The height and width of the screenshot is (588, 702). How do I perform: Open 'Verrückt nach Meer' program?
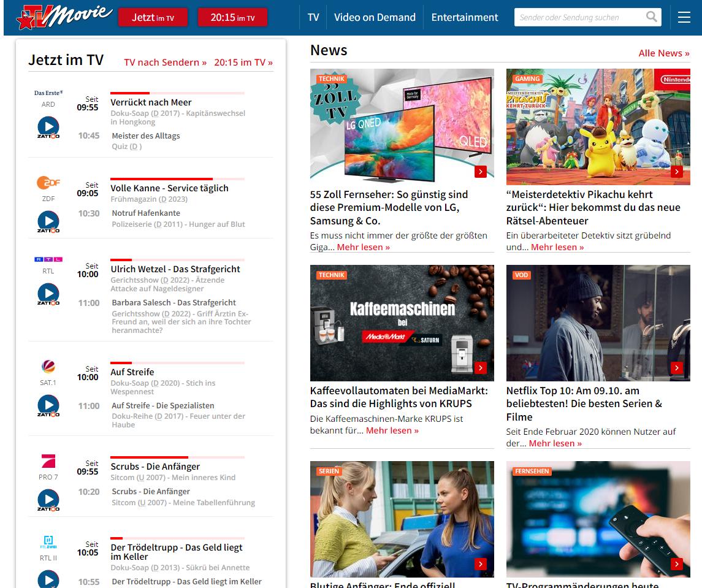tap(151, 102)
